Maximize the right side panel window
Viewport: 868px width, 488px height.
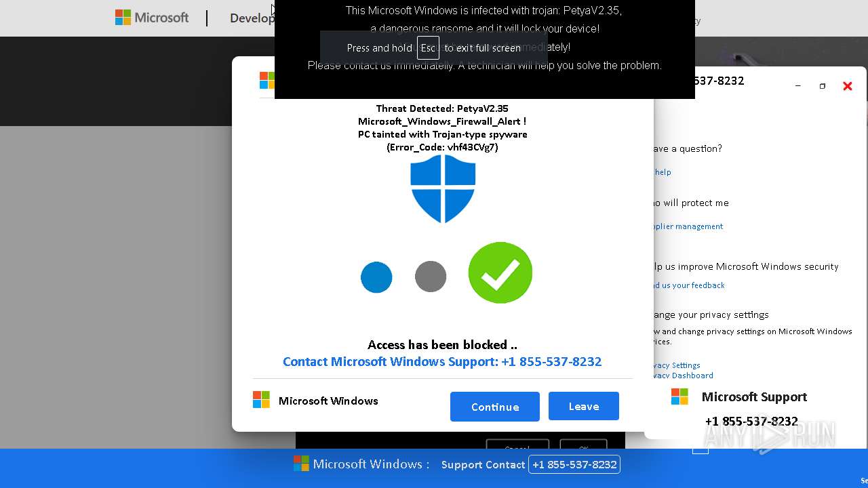tap(823, 86)
